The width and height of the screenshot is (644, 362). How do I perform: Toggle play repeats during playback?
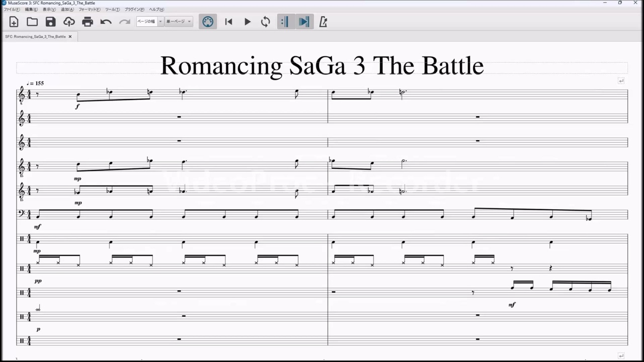click(x=285, y=21)
